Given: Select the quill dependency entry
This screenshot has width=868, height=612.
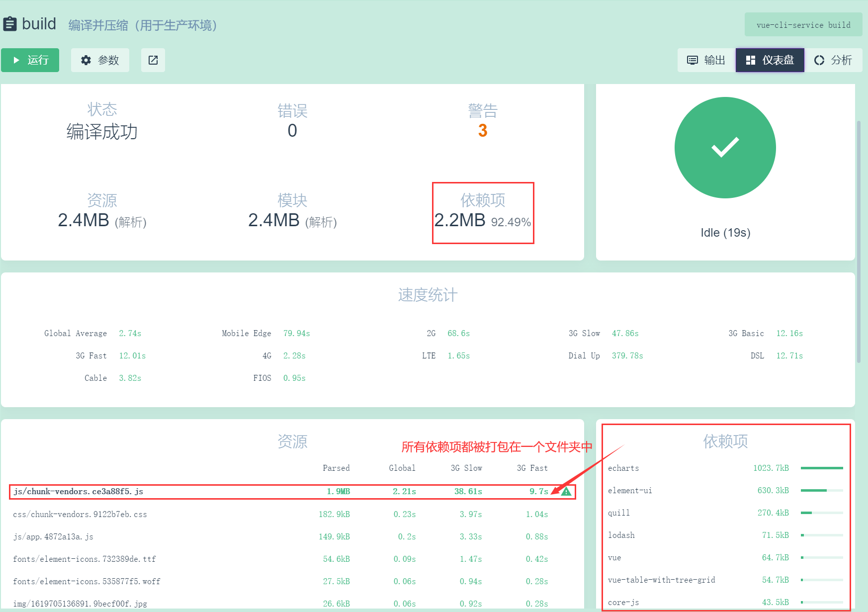Looking at the screenshot, I should tap(619, 513).
